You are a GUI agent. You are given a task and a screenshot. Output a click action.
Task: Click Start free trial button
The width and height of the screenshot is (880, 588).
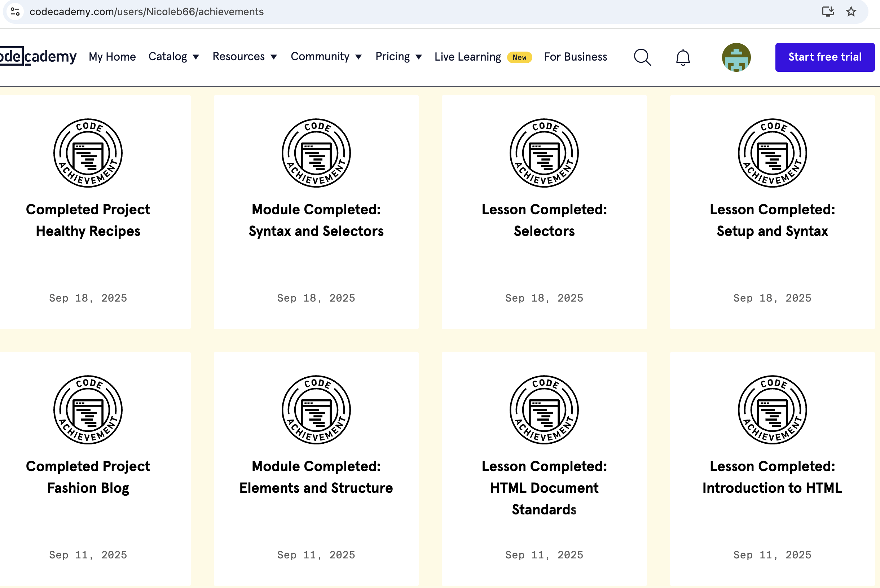pos(824,57)
